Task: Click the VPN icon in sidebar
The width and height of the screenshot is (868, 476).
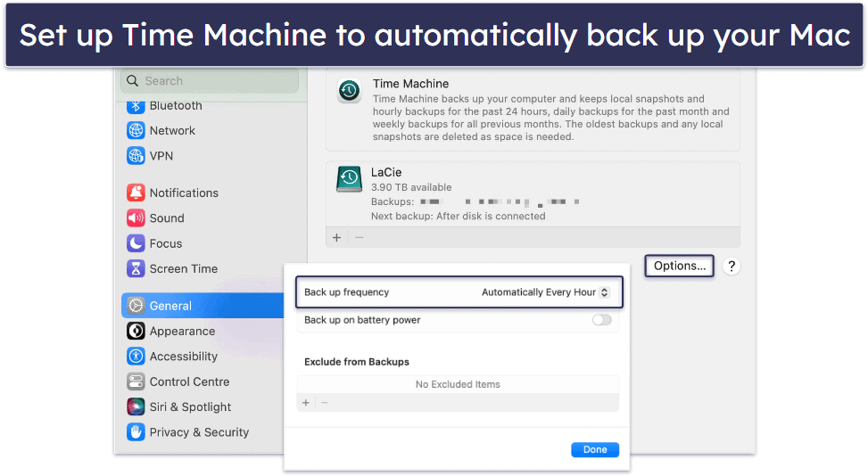Action: point(136,156)
